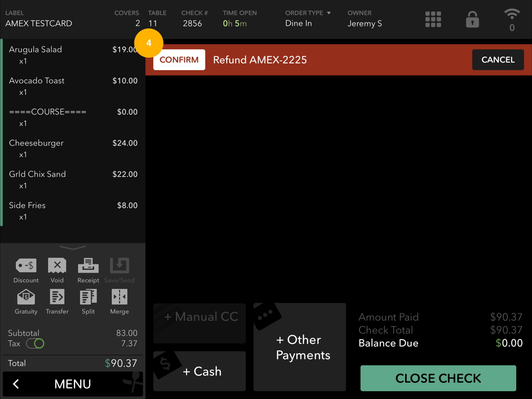Tap owner name Jeremy S
532x399 pixels.
click(x=365, y=24)
